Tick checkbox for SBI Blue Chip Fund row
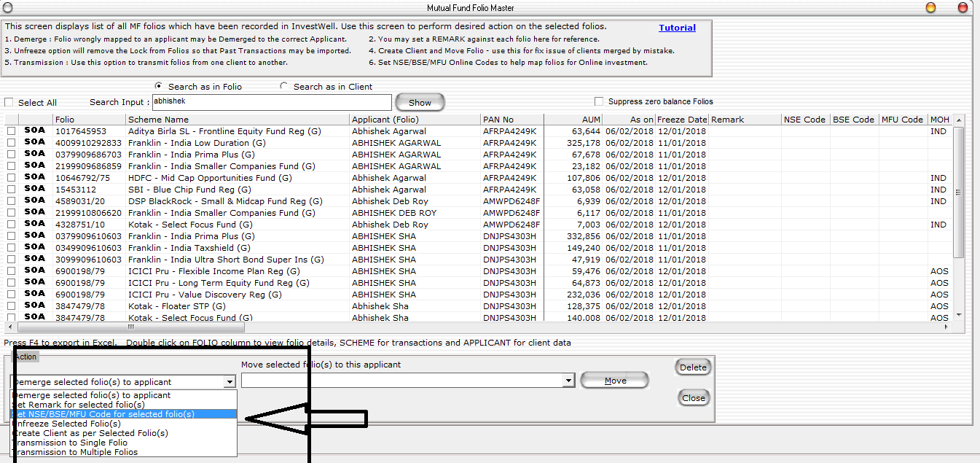 12,190
